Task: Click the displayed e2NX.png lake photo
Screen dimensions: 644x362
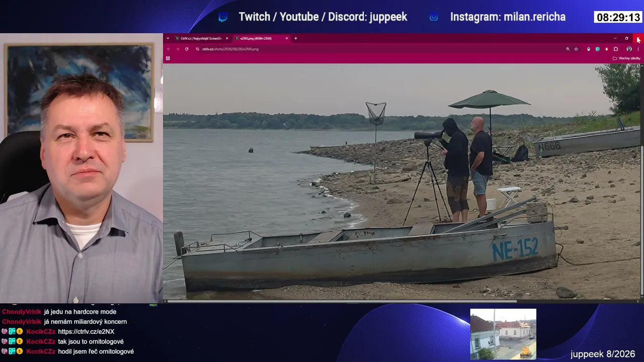Action: [401, 182]
